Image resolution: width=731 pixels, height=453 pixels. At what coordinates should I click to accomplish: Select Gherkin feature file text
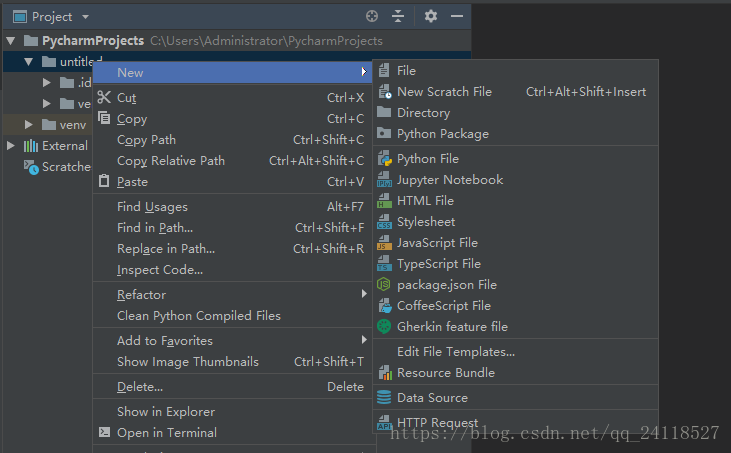click(452, 327)
